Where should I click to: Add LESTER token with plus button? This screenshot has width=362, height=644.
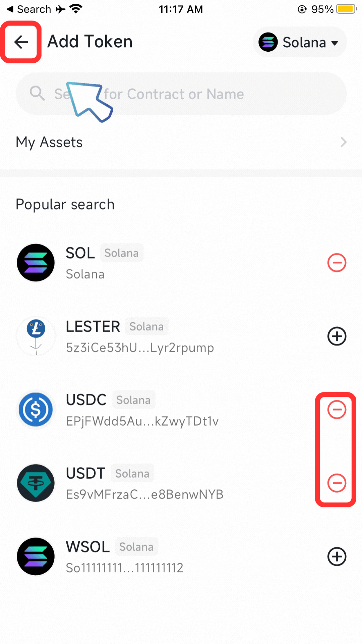coord(337,336)
